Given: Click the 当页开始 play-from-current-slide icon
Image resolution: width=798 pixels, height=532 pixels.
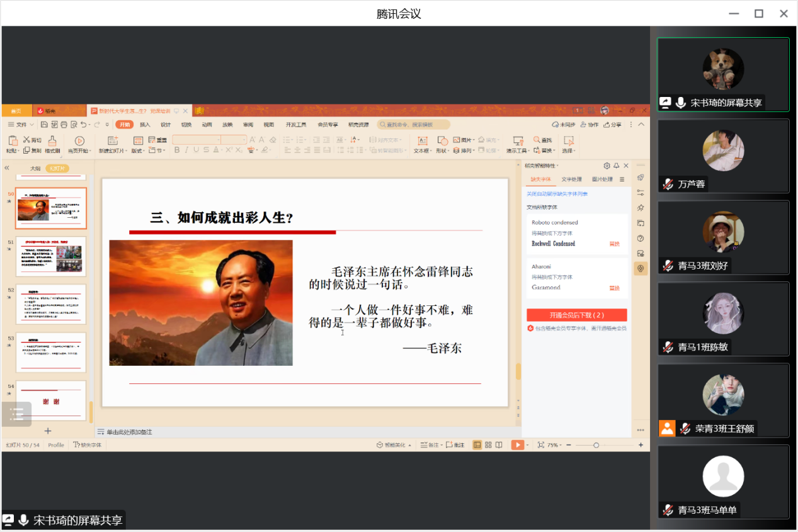Looking at the screenshot, I should [79, 140].
